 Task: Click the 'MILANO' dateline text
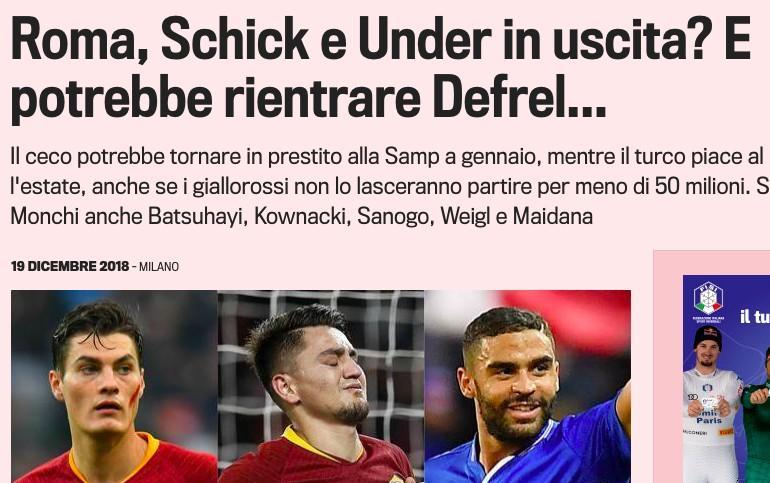point(159,267)
